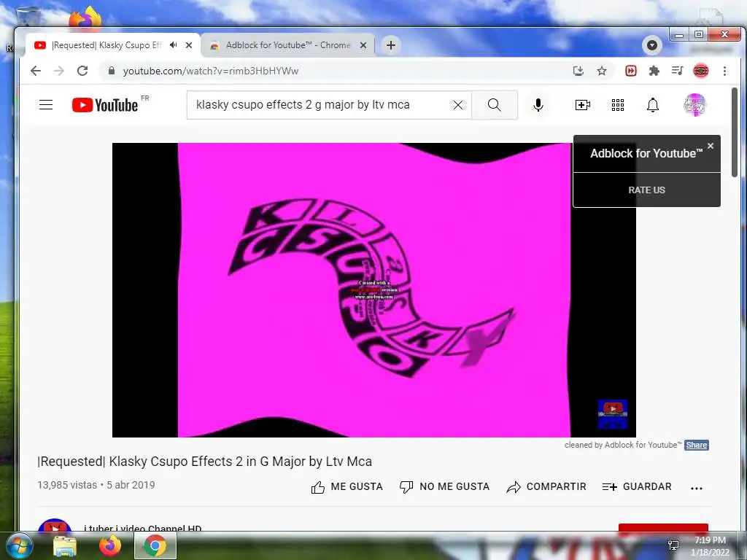Viewport: 747px width, 560px height.
Task: Like the video with ME GUSTA
Action: (347, 486)
